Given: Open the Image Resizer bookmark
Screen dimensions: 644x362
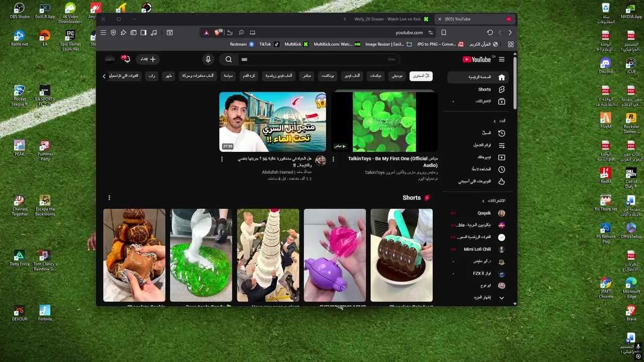Looking at the screenshot, I should click(387, 44).
